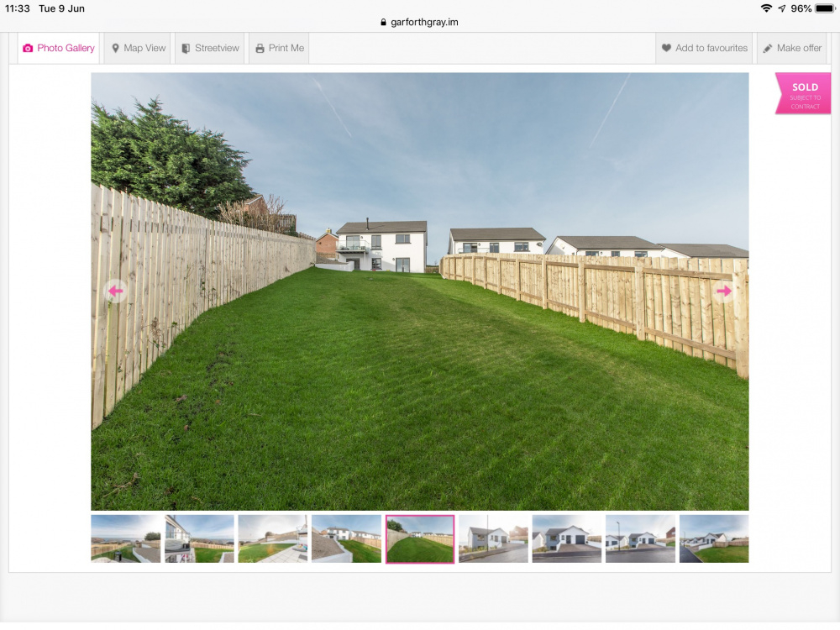Click the SOLD subject to contract badge
Screen dimensions: 840x630
click(804, 94)
